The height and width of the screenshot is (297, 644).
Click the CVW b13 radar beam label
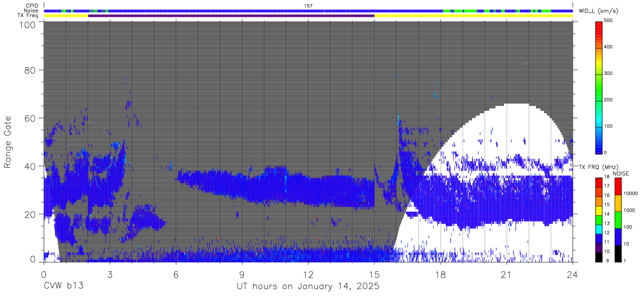[63, 286]
